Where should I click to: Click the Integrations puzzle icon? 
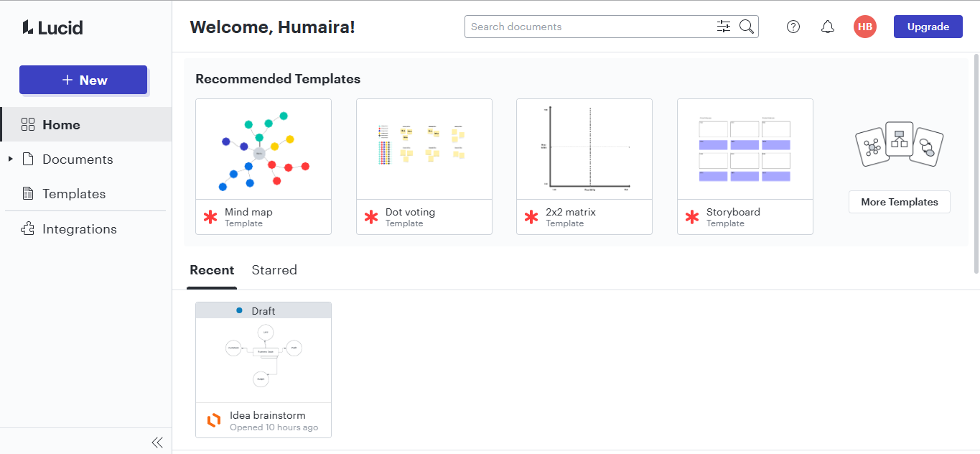click(x=29, y=228)
